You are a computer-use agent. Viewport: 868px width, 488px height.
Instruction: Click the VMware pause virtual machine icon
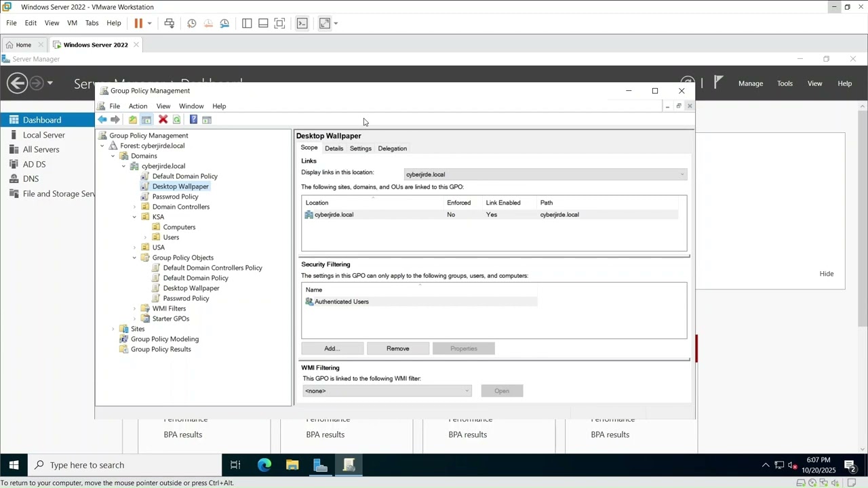coord(138,23)
